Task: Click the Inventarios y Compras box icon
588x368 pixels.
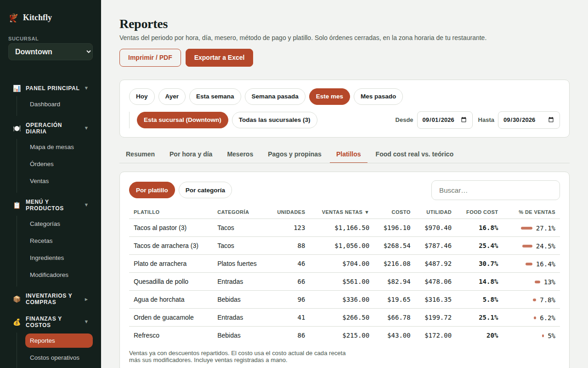Action: tap(17, 299)
